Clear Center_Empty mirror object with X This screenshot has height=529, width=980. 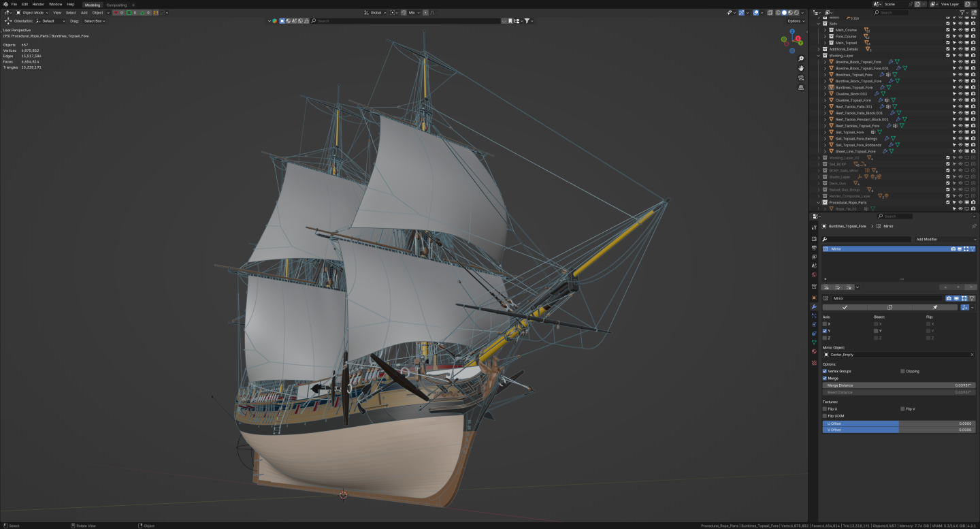click(x=972, y=355)
